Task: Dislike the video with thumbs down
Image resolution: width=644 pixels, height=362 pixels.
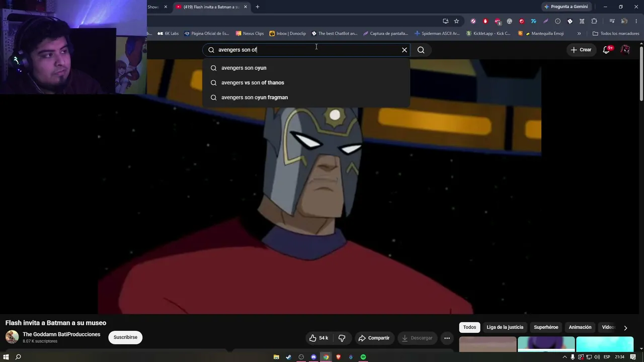Action: [342, 338]
